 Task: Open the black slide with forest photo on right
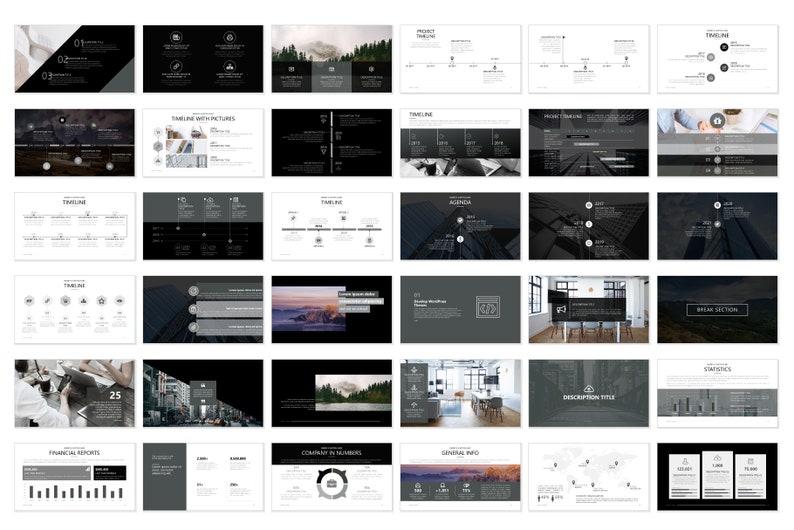tap(332, 393)
